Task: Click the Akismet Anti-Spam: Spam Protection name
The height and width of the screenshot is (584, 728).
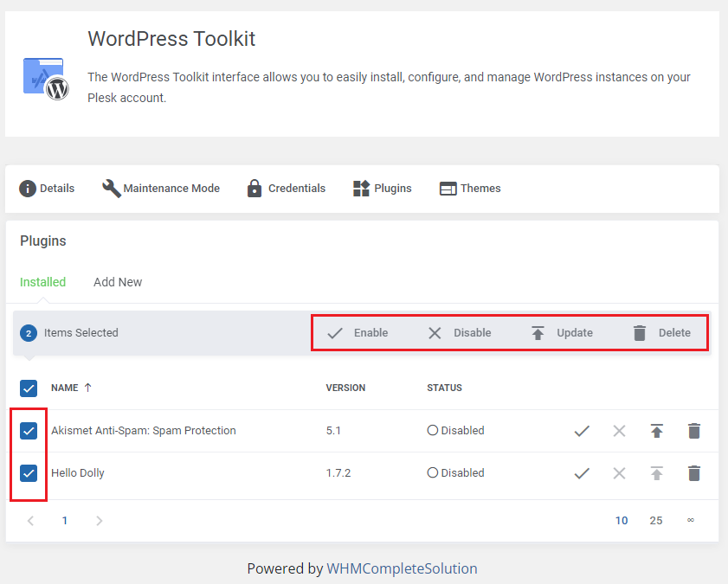Action: (144, 431)
